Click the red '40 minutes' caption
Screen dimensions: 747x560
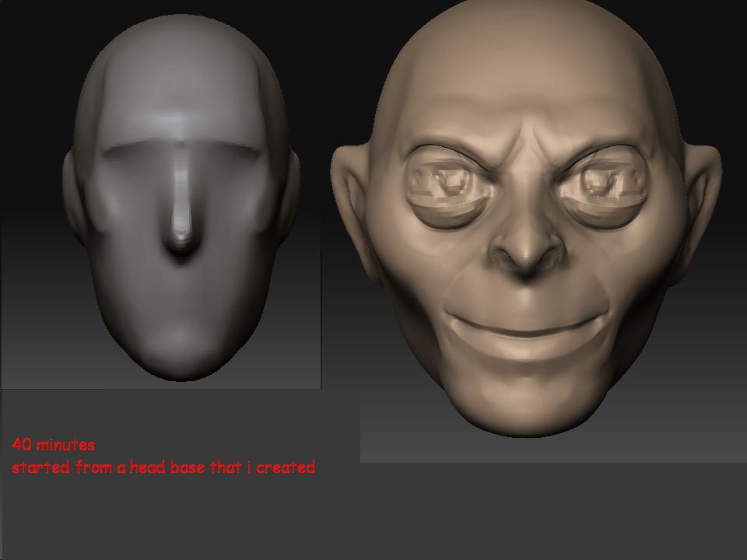(x=54, y=445)
